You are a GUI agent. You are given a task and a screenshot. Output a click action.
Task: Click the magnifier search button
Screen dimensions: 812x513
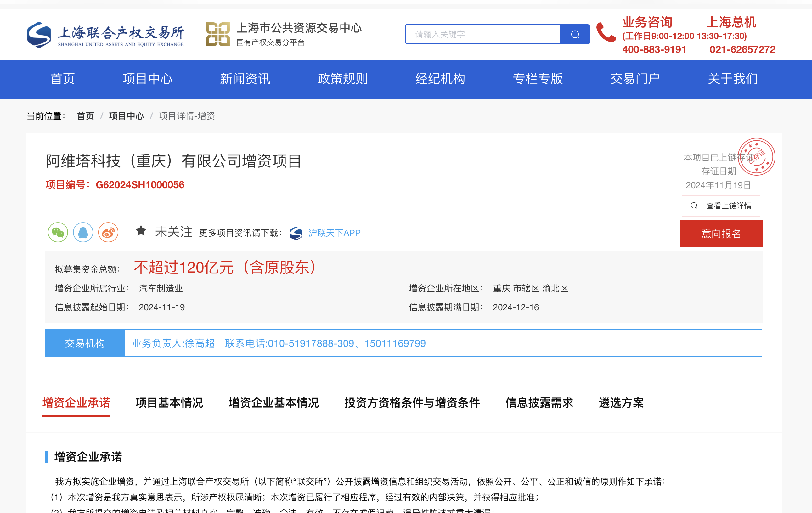tap(575, 34)
